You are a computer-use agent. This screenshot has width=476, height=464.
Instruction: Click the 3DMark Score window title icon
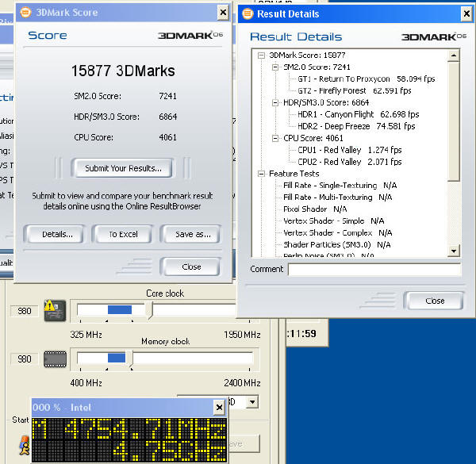tap(25, 13)
